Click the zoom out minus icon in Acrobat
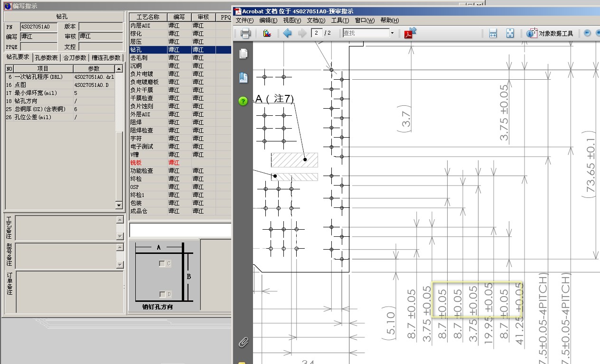This screenshot has height=364, width=600. [588, 33]
